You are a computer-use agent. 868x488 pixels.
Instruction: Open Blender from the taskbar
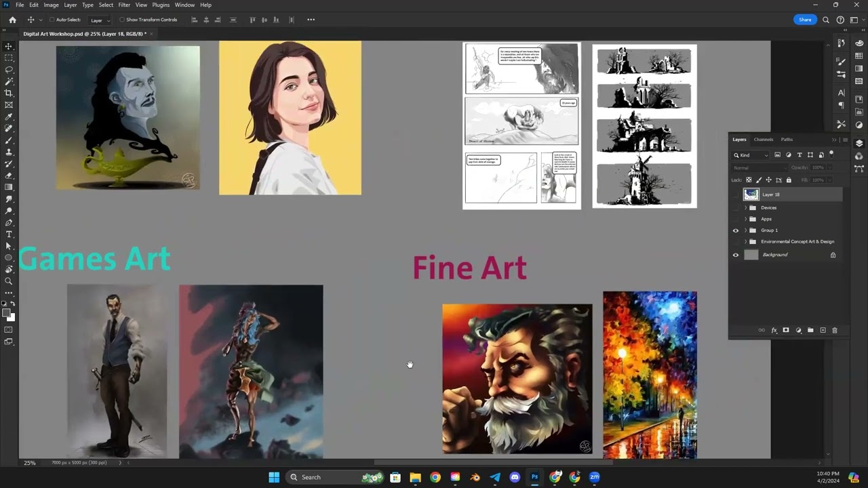click(475, 477)
